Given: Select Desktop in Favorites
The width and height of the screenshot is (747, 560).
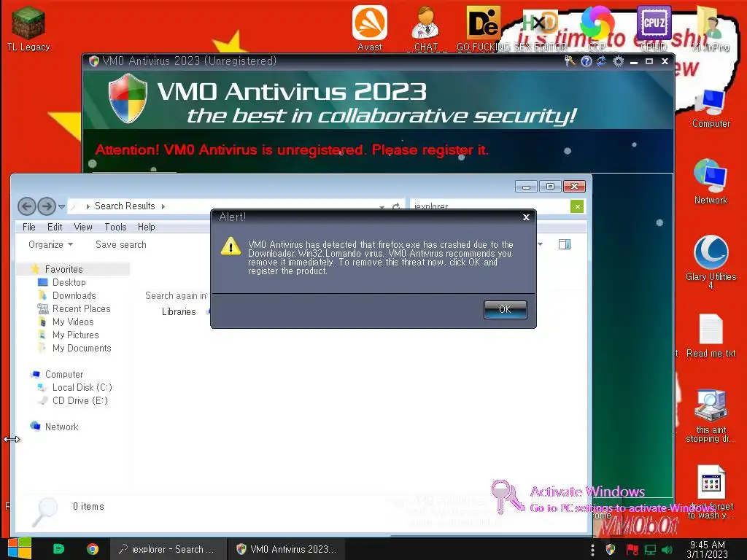Looking at the screenshot, I should [x=69, y=282].
